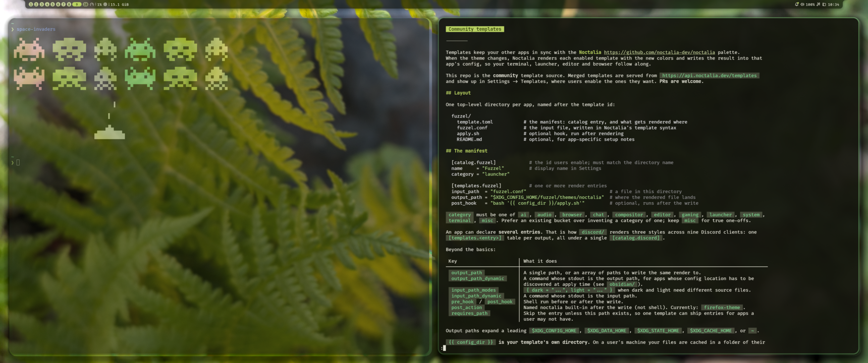This screenshot has width=868, height=363.
Task: Click the "launcher" category tag
Action: (720, 215)
